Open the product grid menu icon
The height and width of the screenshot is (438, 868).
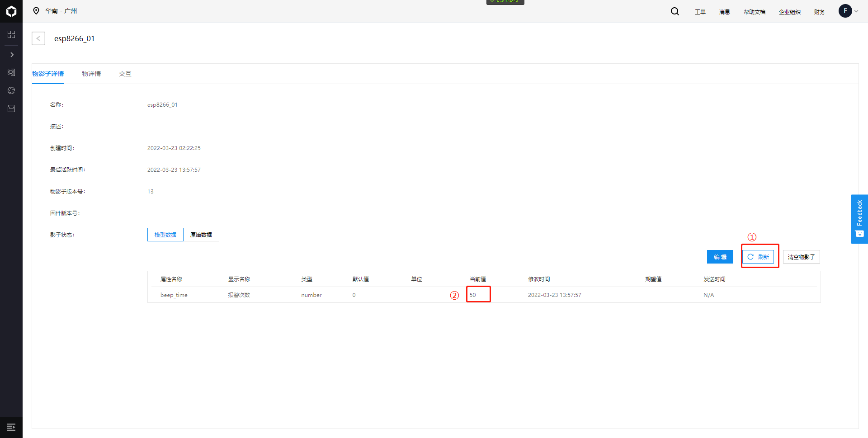11,34
